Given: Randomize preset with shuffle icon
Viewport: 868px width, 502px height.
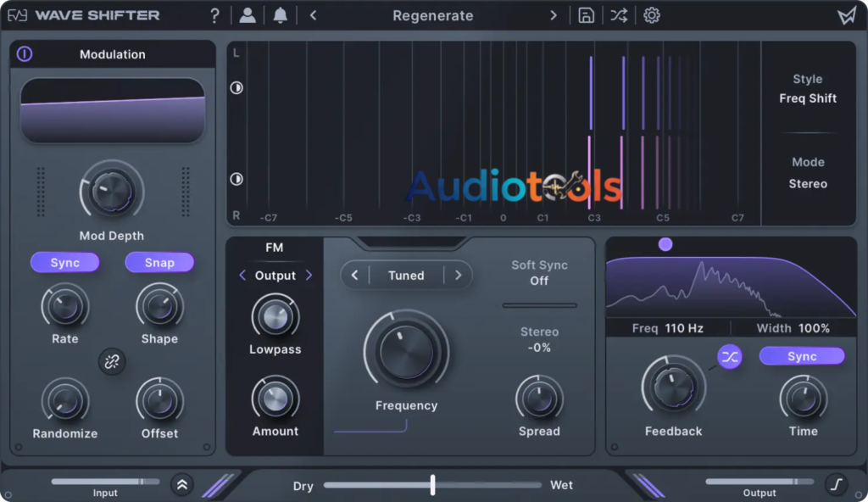Looking at the screenshot, I should point(619,15).
